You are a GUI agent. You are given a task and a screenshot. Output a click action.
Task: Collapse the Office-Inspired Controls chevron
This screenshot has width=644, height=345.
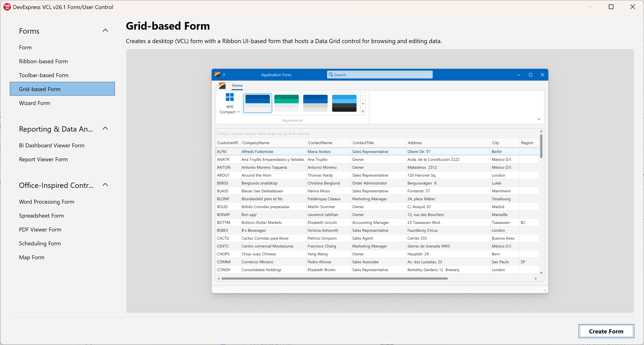[105, 185]
